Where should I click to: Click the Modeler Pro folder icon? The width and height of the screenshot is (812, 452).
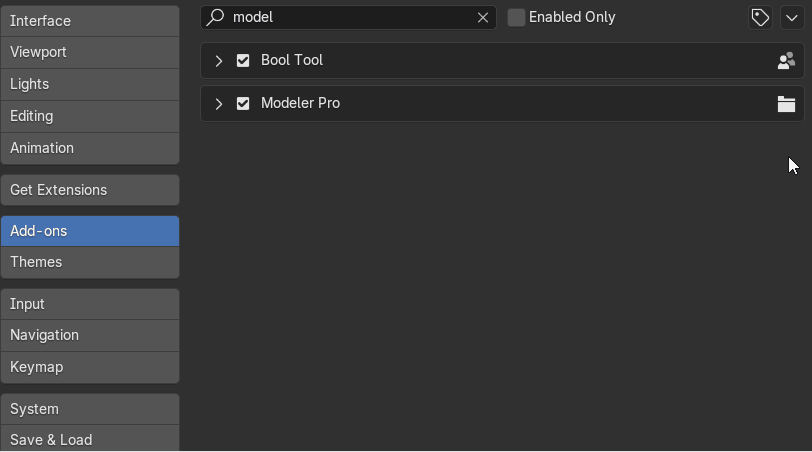[x=786, y=104]
